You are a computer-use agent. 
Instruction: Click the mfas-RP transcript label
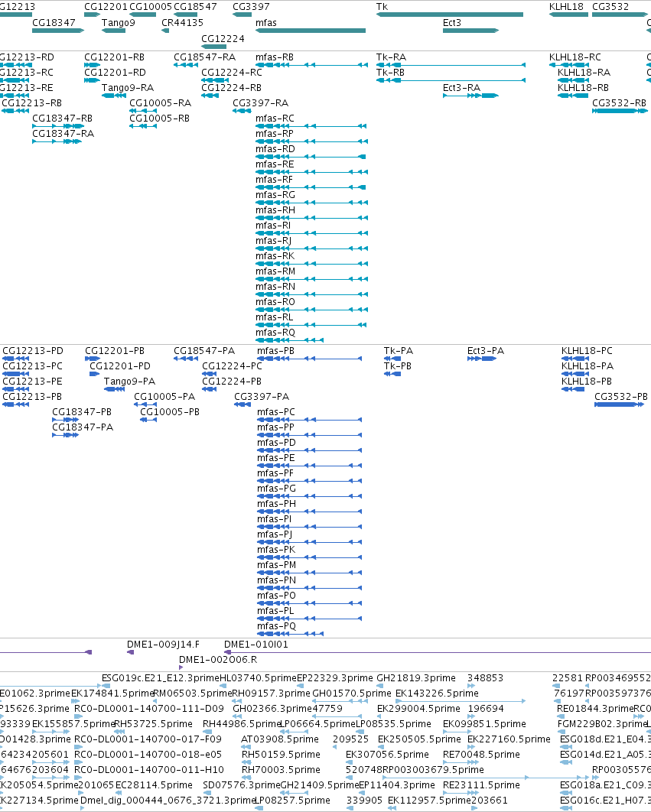click(274, 134)
